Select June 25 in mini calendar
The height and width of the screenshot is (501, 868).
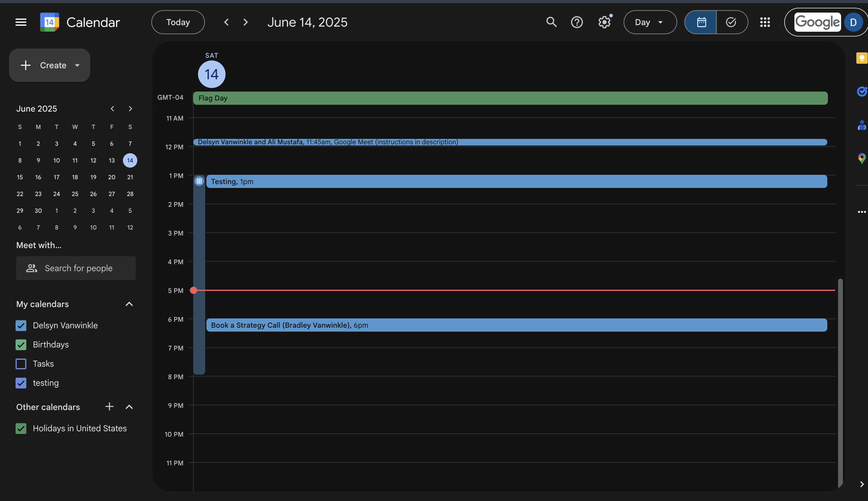point(75,194)
